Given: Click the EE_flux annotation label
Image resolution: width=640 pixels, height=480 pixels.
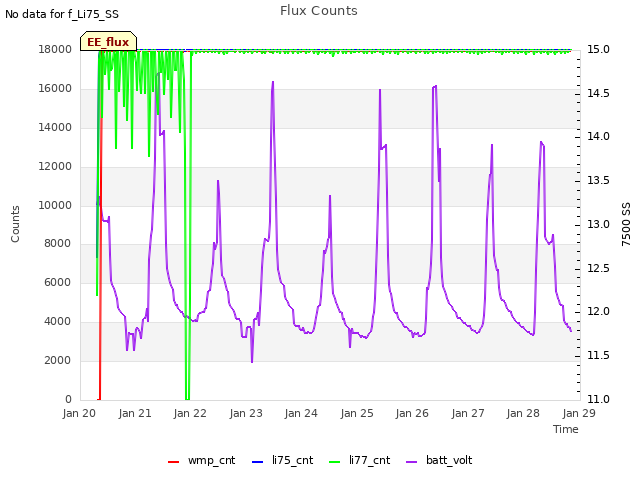Looking at the screenshot, I should click(x=108, y=42).
